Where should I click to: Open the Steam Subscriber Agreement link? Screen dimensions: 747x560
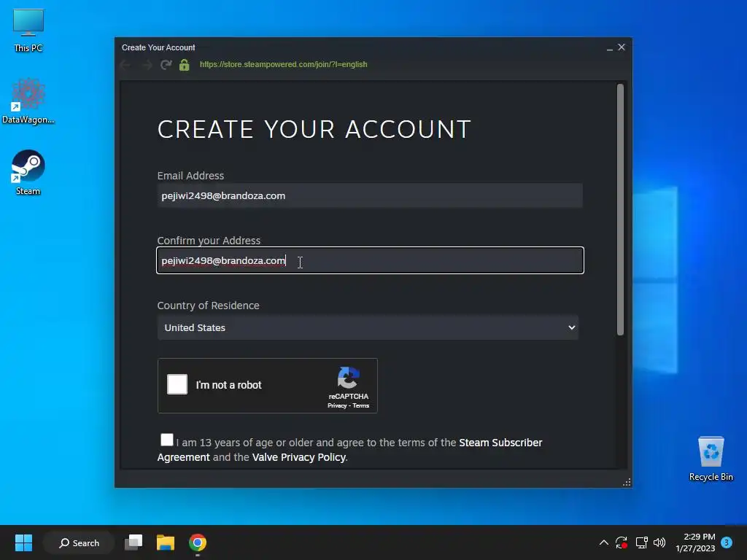[x=349, y=449]
